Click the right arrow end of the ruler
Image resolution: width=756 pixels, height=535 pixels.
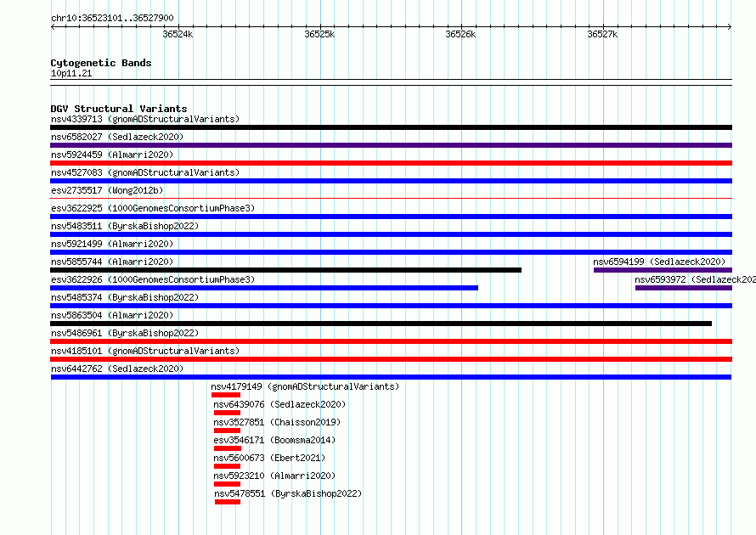coord(730,27)
